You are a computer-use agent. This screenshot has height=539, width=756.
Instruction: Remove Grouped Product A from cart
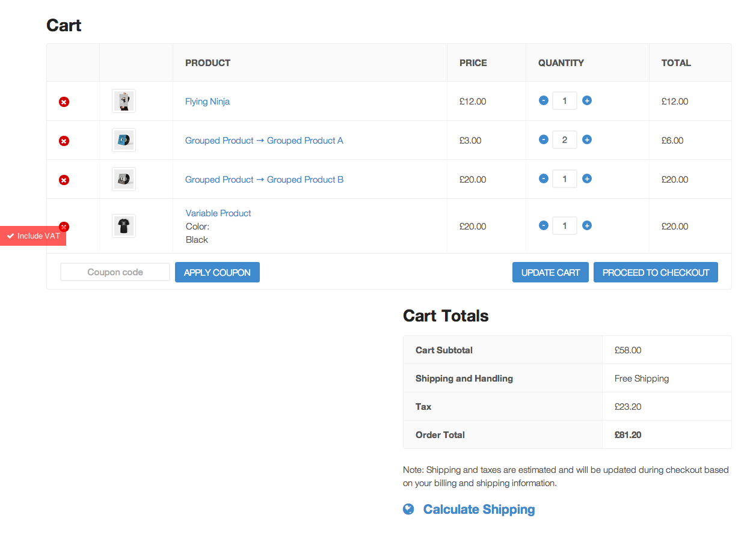pyautogui.click(x=64, y=141)
